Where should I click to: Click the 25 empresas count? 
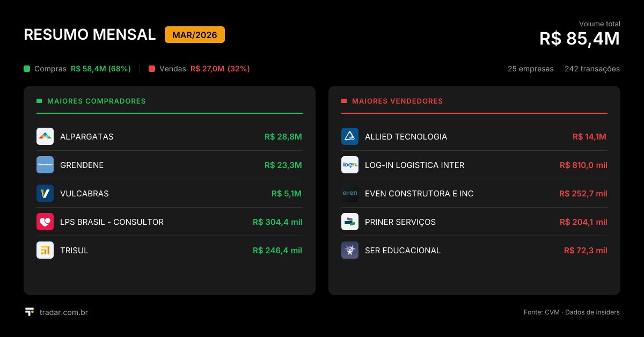point(531,69)
